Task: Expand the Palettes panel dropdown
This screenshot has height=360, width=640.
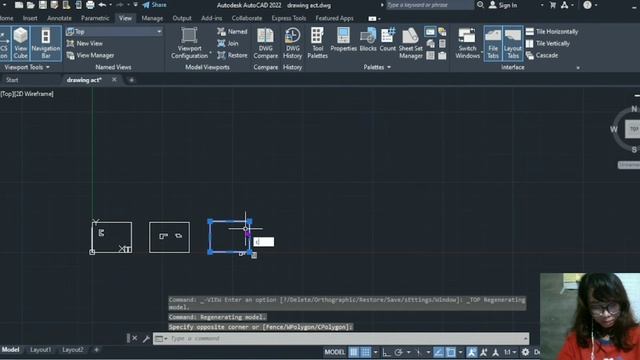Action: coord(377,67)
